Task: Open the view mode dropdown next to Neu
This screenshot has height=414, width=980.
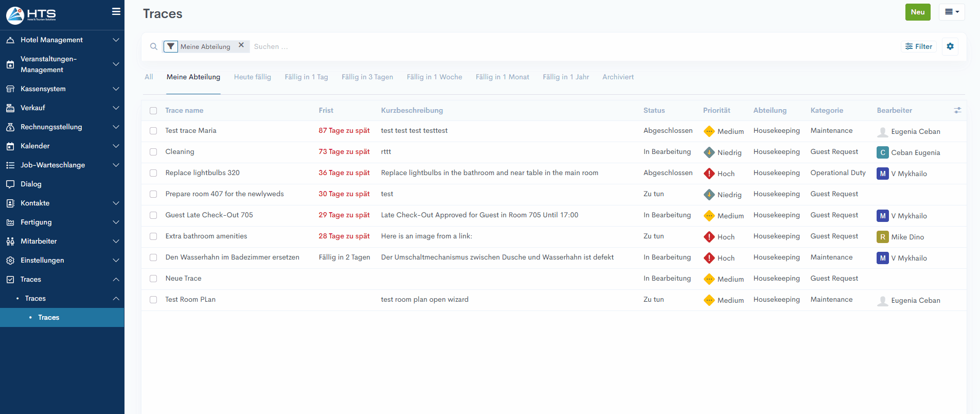Action: tap(951, 12)
